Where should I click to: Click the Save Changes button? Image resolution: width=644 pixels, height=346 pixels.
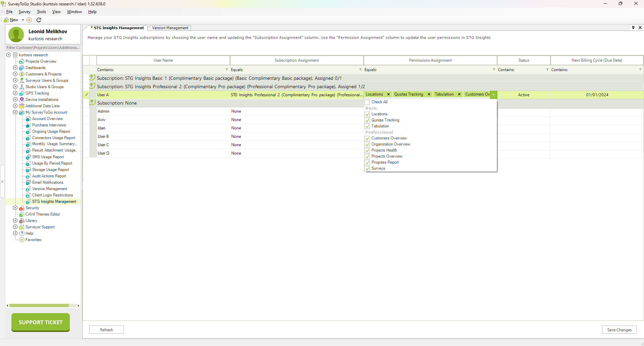(x=619, y=330)
